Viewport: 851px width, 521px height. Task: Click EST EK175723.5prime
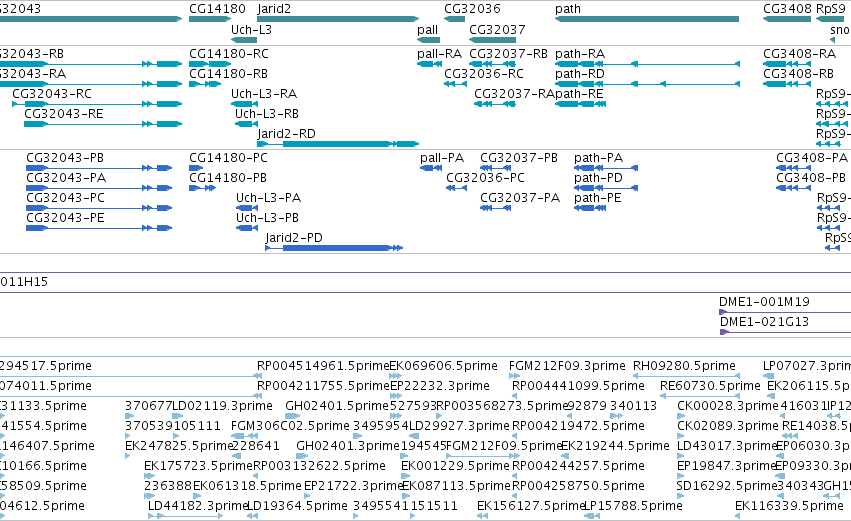pos(199,467)
